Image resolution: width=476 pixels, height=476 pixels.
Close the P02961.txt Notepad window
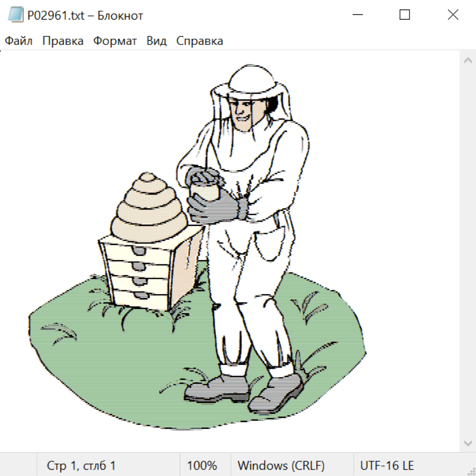click(453, 15)
